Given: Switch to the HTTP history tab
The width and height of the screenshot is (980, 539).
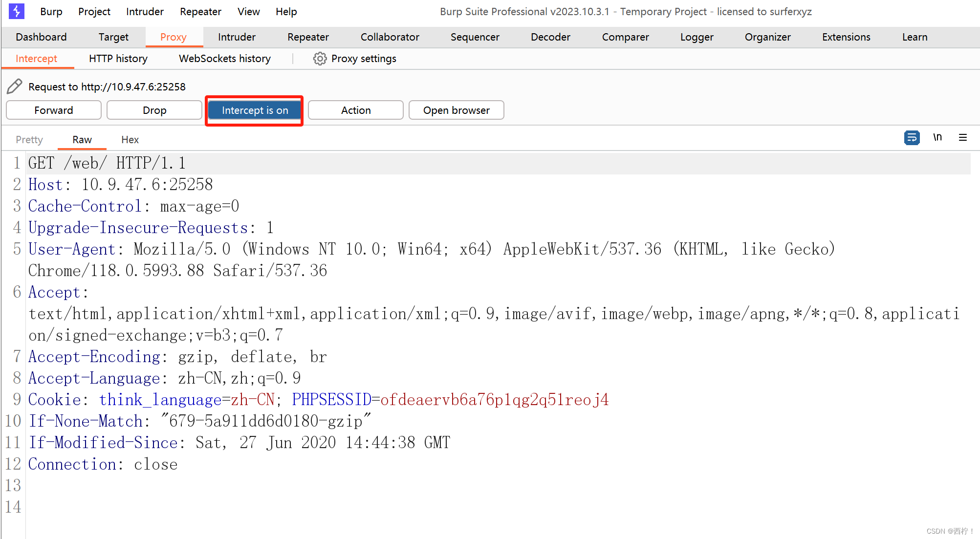Looking at the screenshot, I should [118, 59].
